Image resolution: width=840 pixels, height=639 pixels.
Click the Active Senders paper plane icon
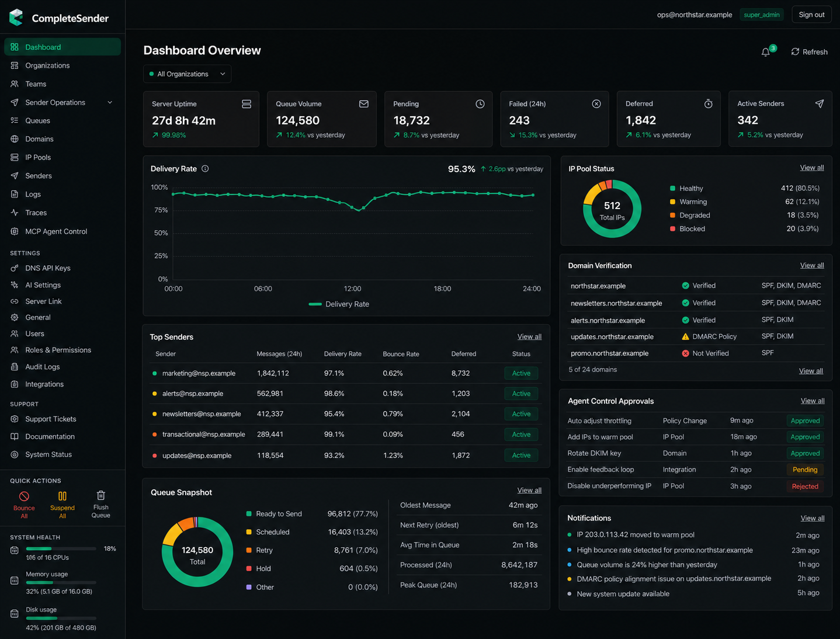click(820, 103)
